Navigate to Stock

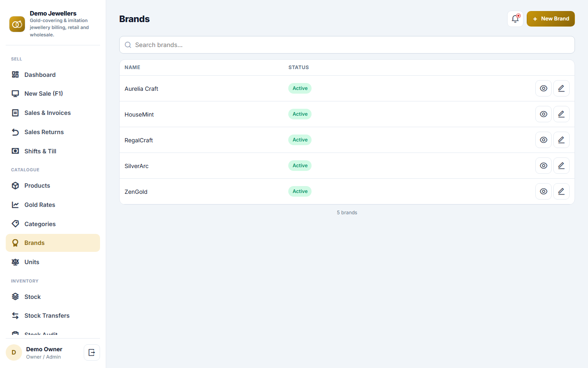[x=53, y=297]
